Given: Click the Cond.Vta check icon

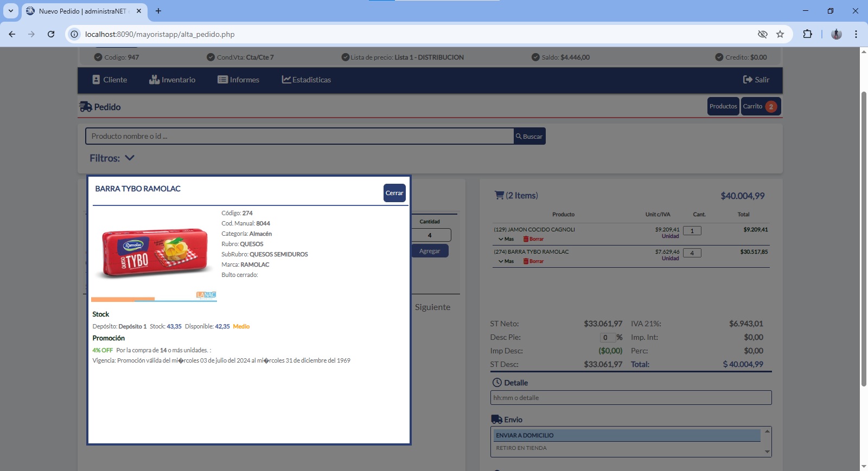Looking at the screenshot, I should click(x=211, y=57).
